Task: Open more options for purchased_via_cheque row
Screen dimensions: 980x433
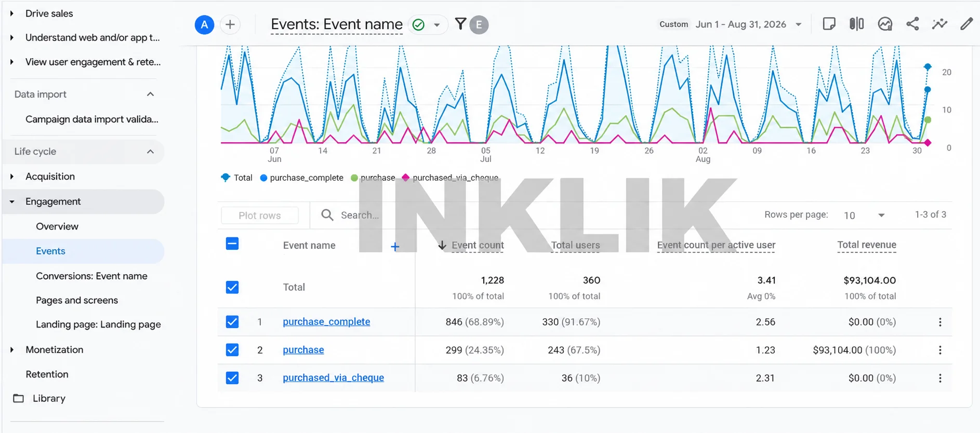Action: (940, 378)
